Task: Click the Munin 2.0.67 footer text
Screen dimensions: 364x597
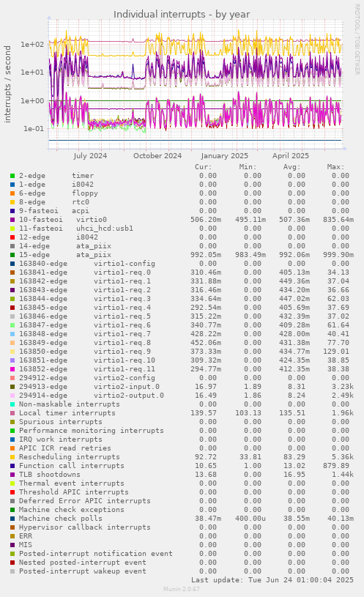Action: click(x=182, y=589)
